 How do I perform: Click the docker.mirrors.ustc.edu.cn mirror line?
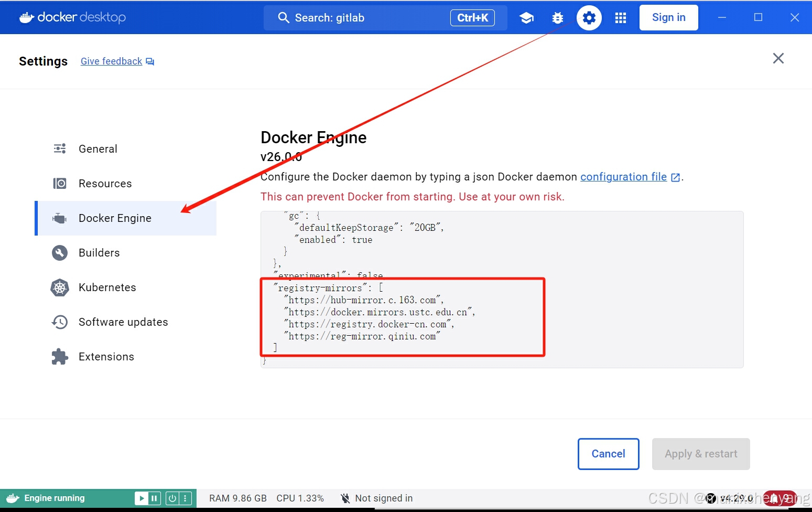pos(380,312)
